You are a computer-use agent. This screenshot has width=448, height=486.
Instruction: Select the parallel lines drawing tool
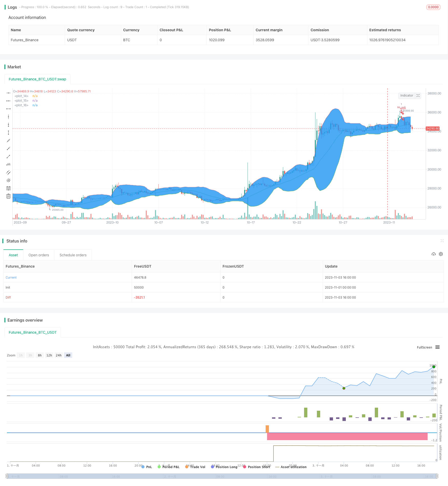(8, 172)
